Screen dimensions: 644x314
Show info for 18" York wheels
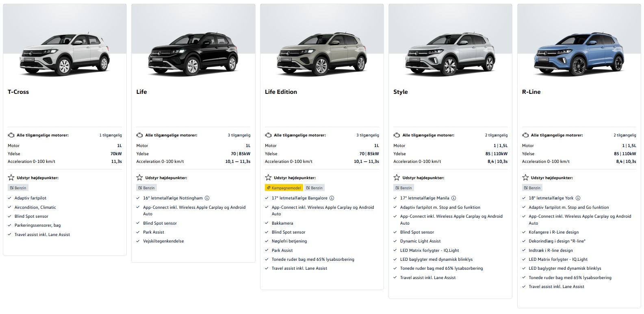[578, 198]
